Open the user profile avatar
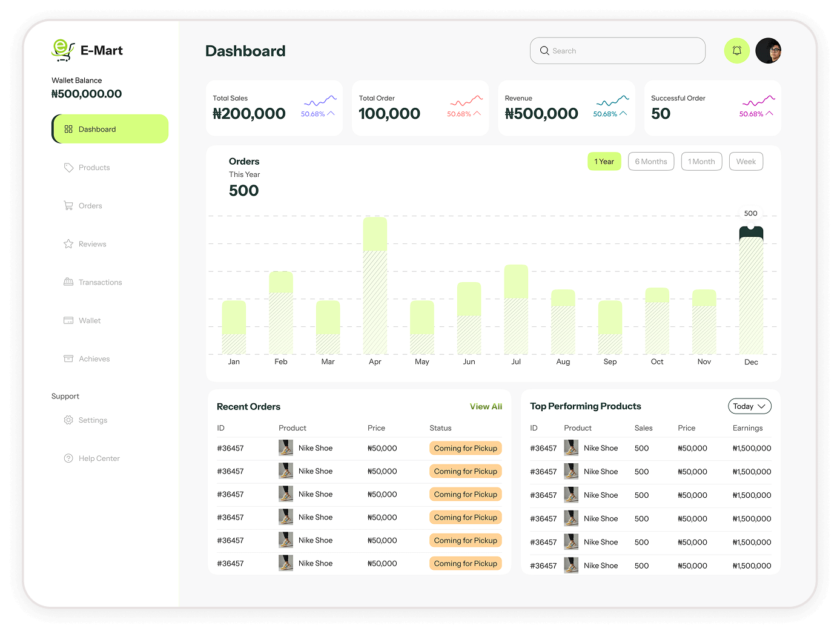Image resolution: width=840 pixels, height=634 pixels. click(768, 51)
